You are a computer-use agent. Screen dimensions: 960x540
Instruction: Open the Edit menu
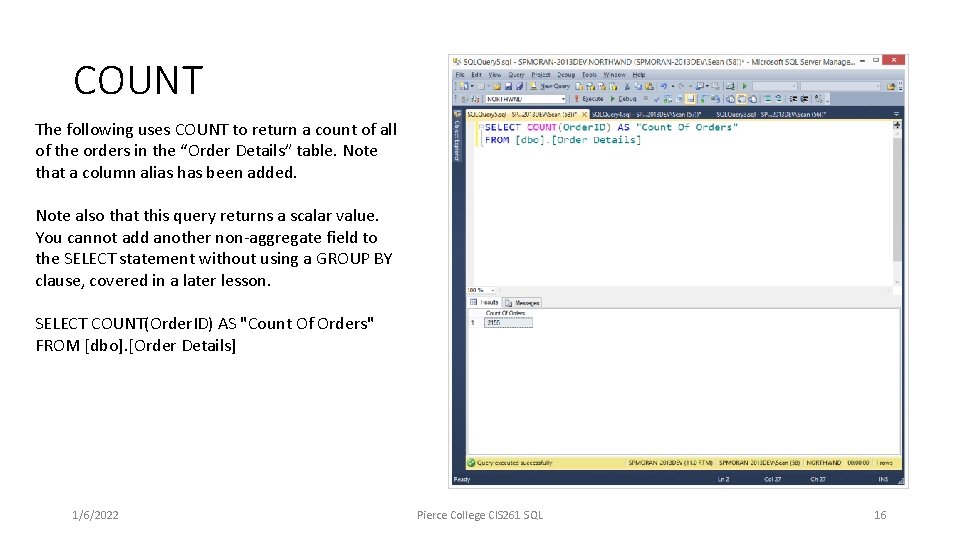click(476, 75)
